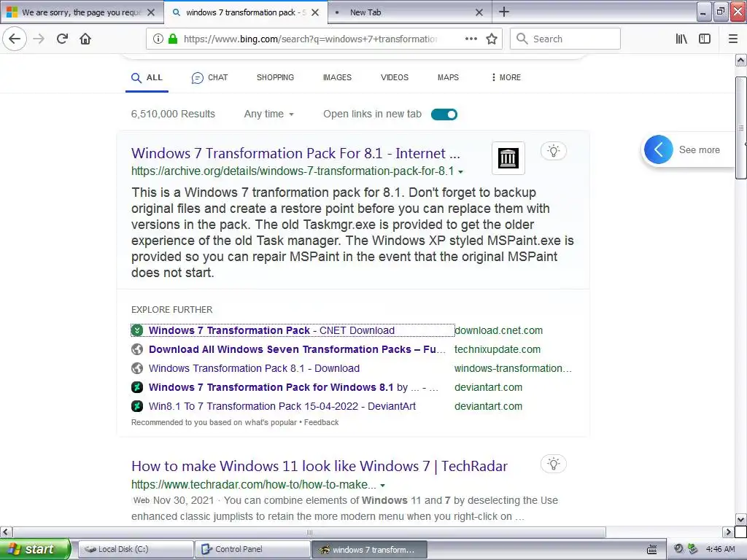Click the keyboard icon in the taskbar
This screenshot has width=747, height=560.
(651, 550)
